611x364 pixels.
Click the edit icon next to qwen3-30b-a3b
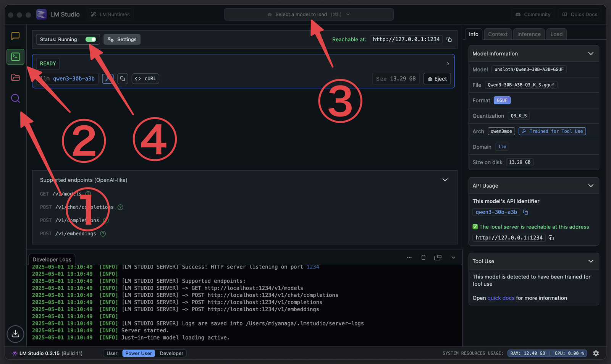tap(108, 79)
